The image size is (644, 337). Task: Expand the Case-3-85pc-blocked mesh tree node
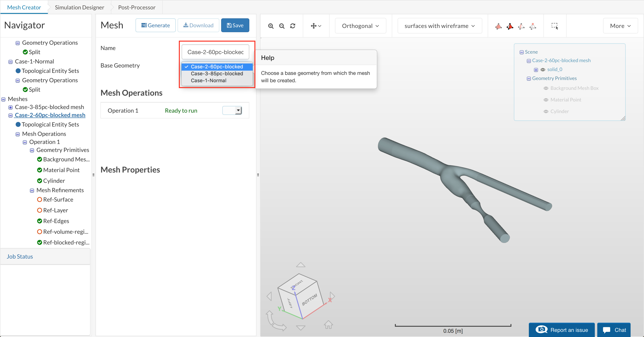tap(11, 107)
